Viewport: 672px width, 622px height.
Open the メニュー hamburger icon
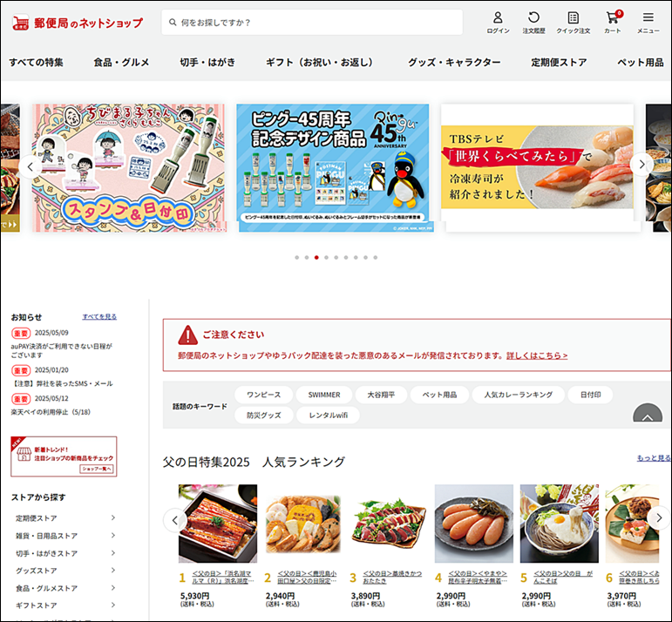pyautogui.click(x=648, y=23)
